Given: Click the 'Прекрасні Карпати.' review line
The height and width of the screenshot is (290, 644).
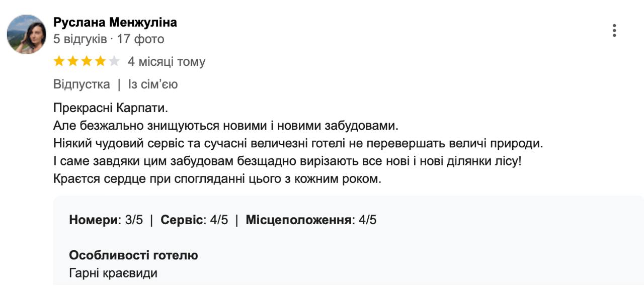Looking at the screenshot, I should 109,108.
